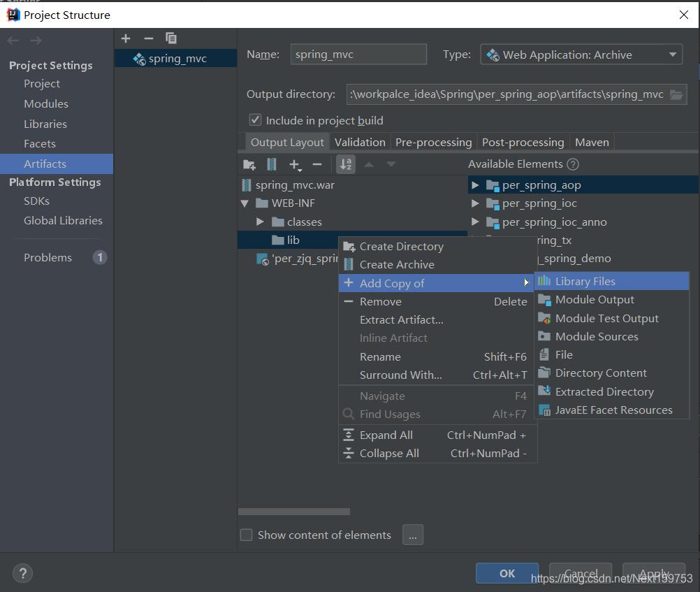This screenshot has width=700, height=592.
Task: Open SDKs under Platform Settings
Action: [36, 201]
